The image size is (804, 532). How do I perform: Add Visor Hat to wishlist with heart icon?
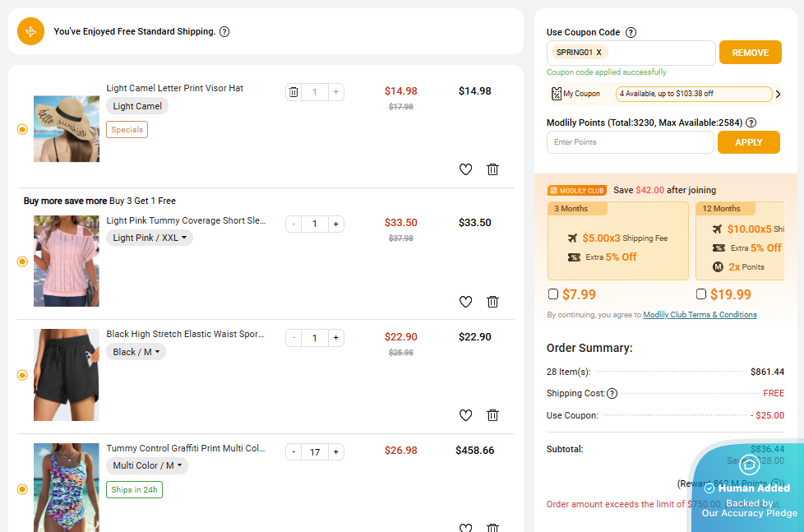tap(465, 169)
